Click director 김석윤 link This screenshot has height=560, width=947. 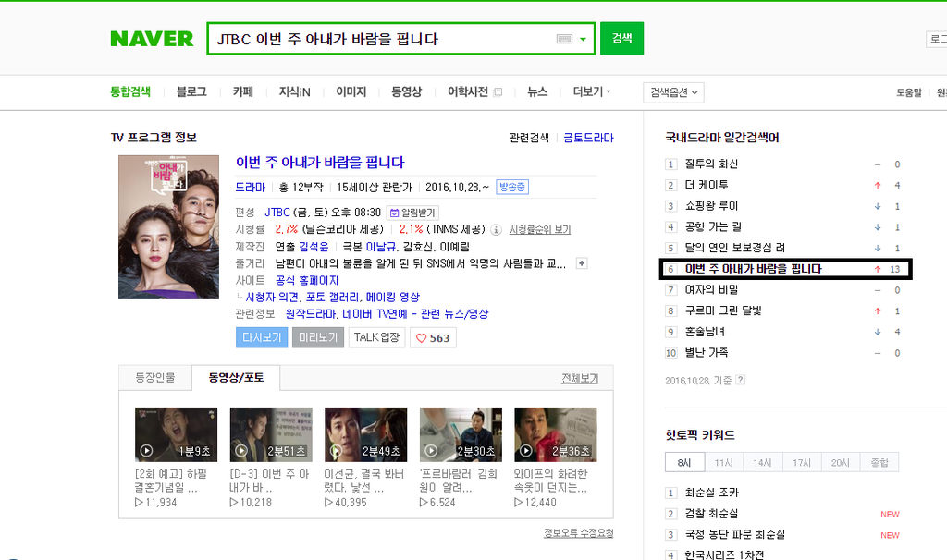(x=314, y=247)
